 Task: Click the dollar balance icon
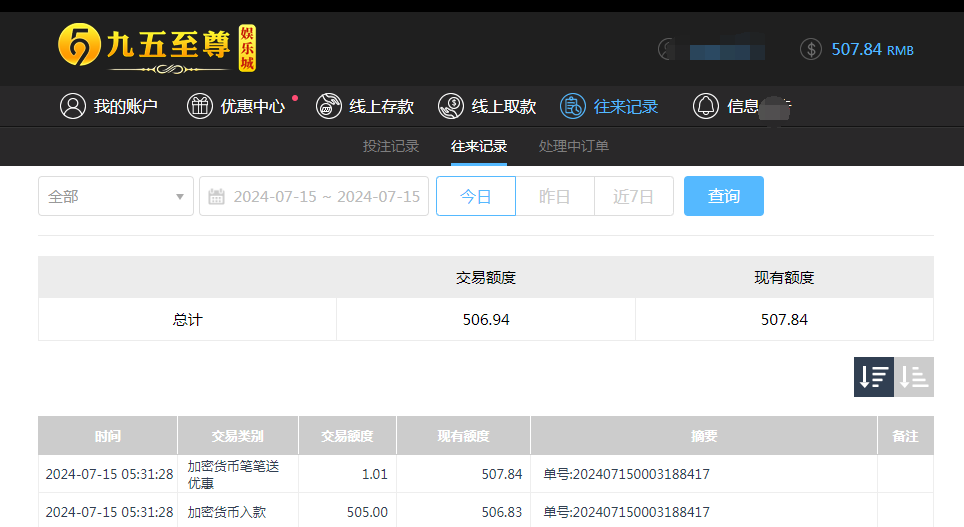point(811,49)
